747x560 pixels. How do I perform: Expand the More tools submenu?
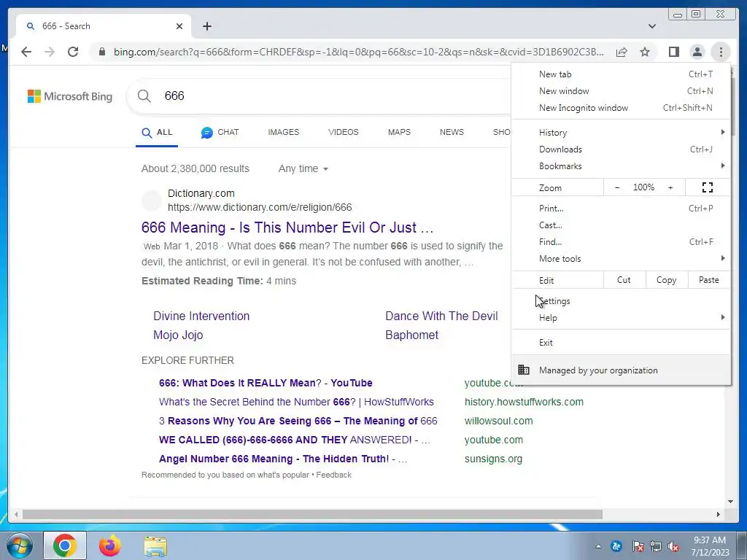621,259
